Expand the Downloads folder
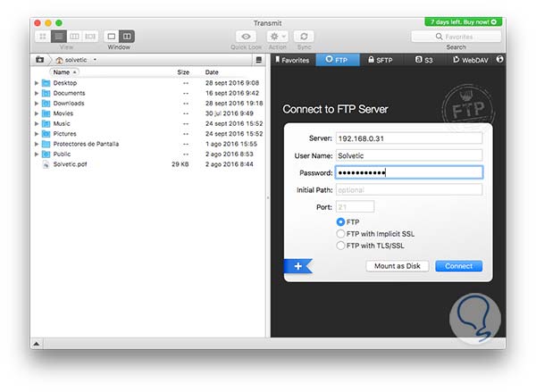Image resolution: width=536 pixels, height=392 pixels. click(37, 104)
